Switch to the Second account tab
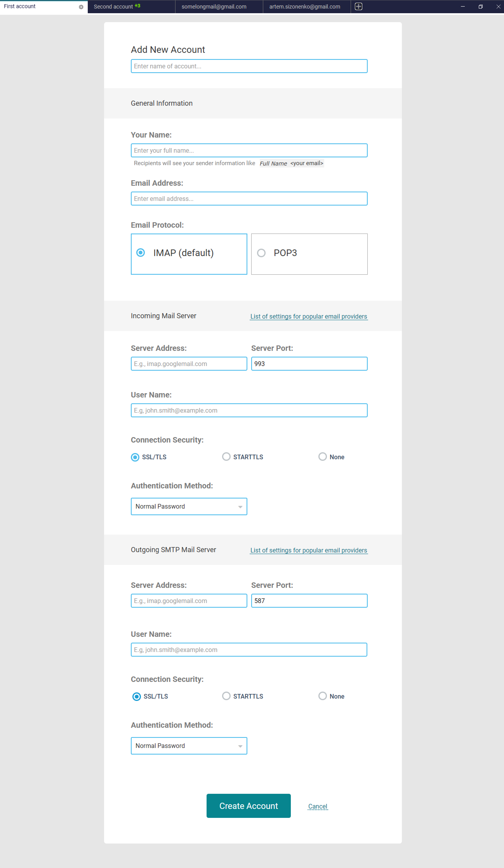Image resolution: width=504 pixels, height=868 pixels. 113,7
